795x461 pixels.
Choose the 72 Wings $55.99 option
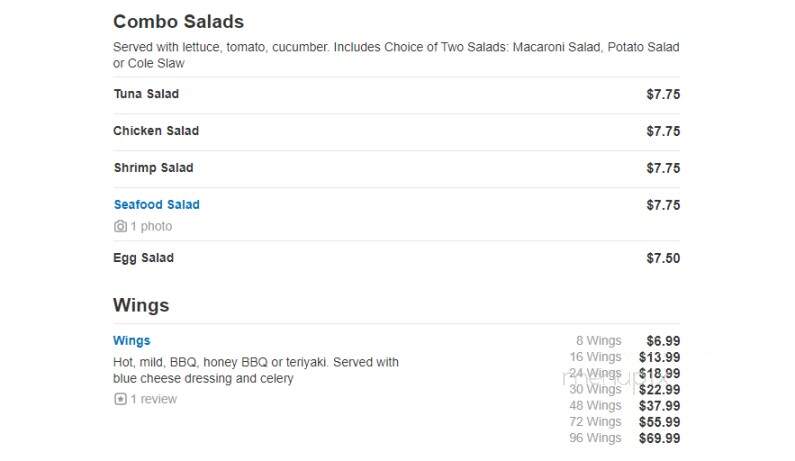click(x=625, y=422)
